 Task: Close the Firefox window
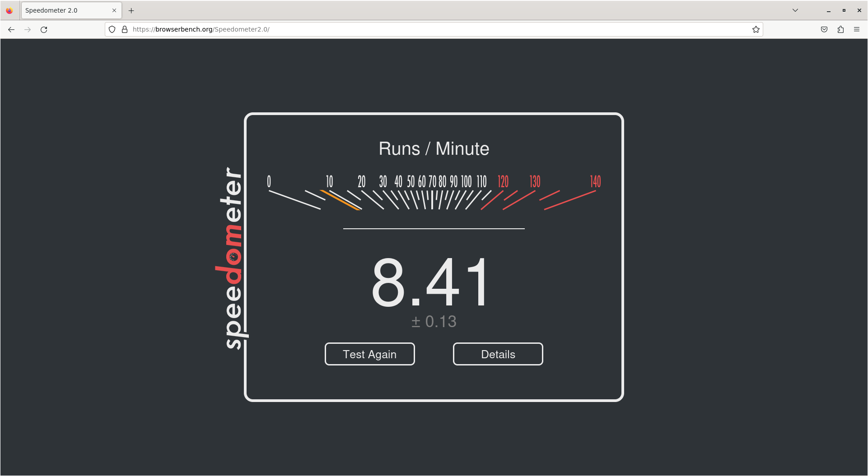click(x=859, y=10)
